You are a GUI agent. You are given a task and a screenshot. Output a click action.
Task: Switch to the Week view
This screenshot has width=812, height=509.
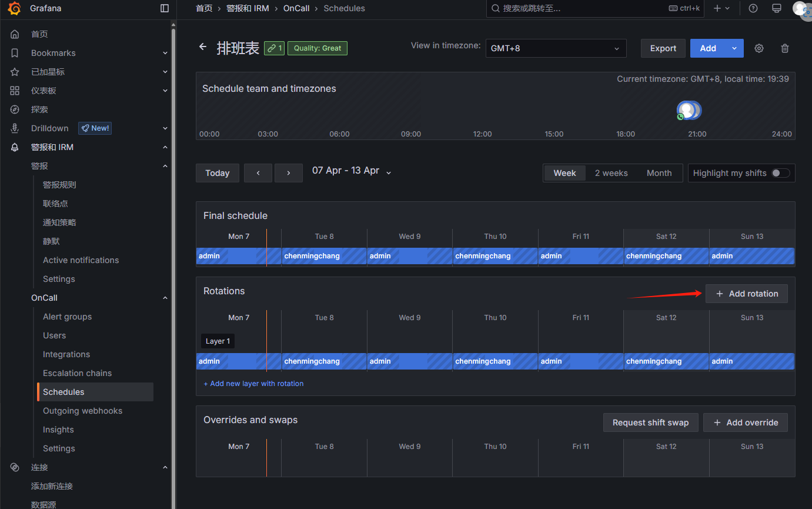(564, 173)
